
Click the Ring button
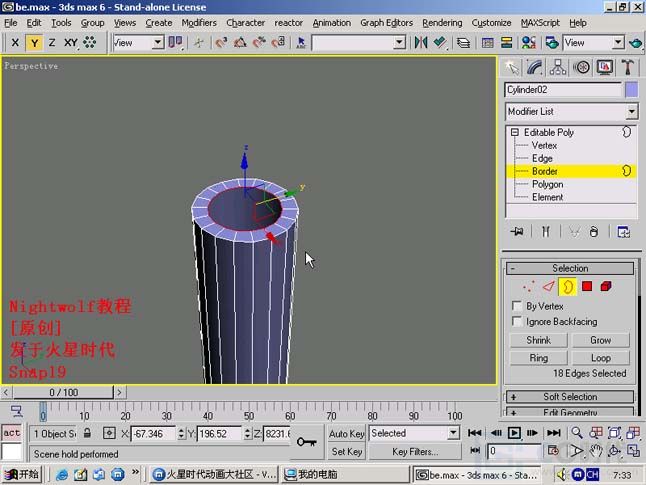pos(538,358)
